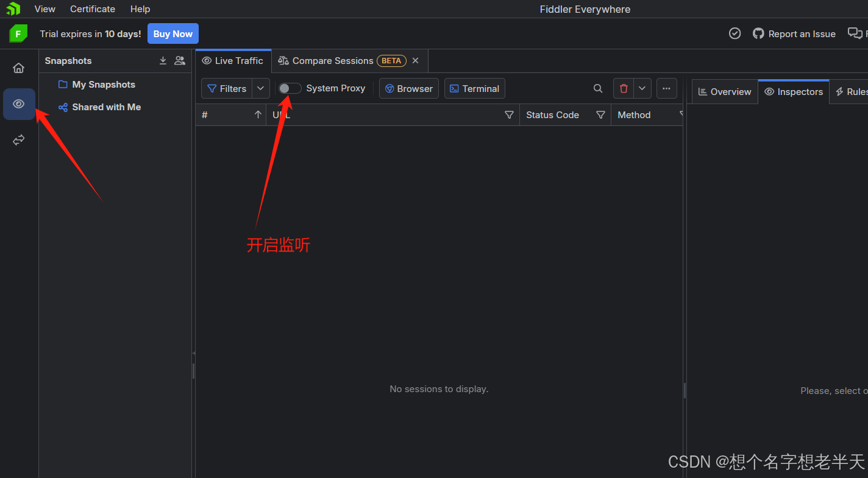Screen dimensions: 868x478
Task: Click the checkmark status icon in header
Action: (x=735, y=34)
